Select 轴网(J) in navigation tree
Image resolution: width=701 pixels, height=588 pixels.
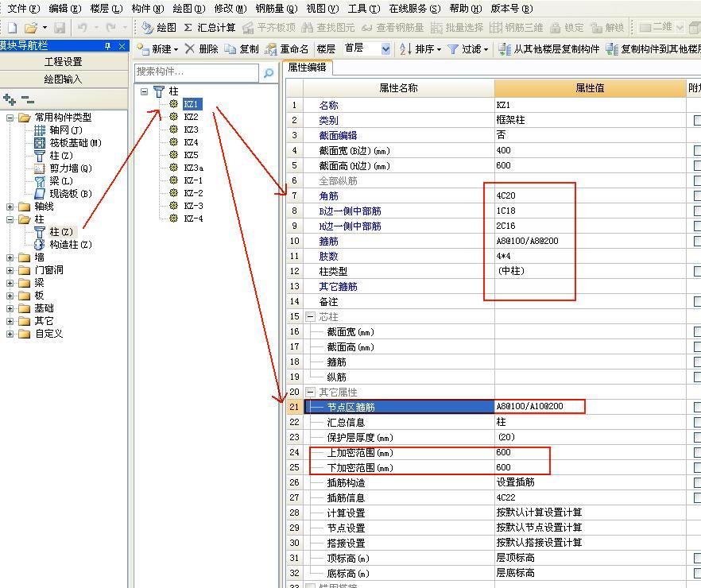tap(58, 130)
